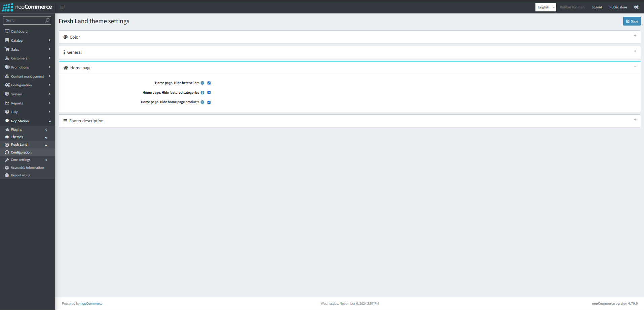This screenshot has height=310, width=644.
Task: Click the Dashboard monitor icon
Action: [7, 31]
